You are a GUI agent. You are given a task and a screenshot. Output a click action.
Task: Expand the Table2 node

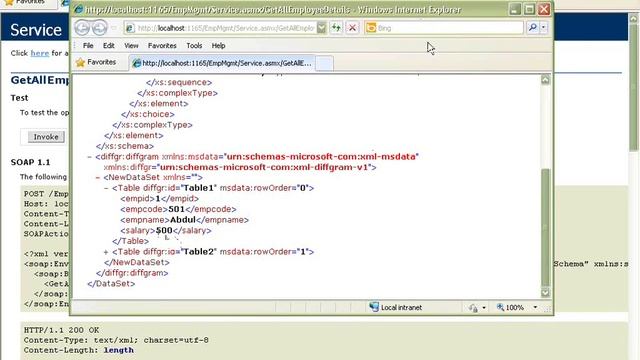106,252
